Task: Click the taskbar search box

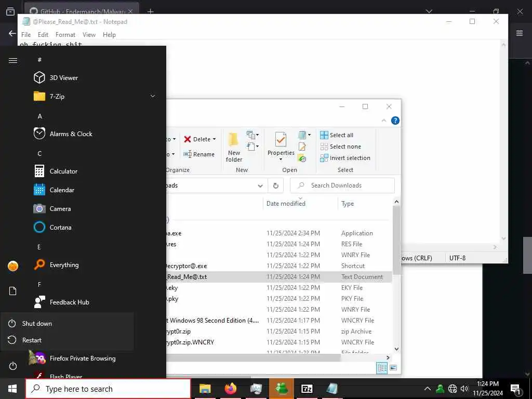Action: coord(108,389)
